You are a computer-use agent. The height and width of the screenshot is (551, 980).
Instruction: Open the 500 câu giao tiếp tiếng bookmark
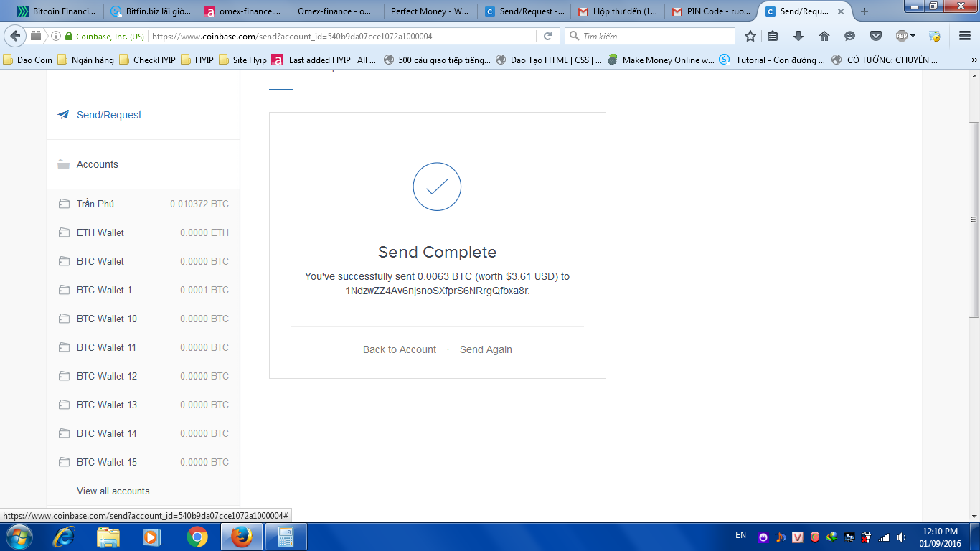pos(437,60)
